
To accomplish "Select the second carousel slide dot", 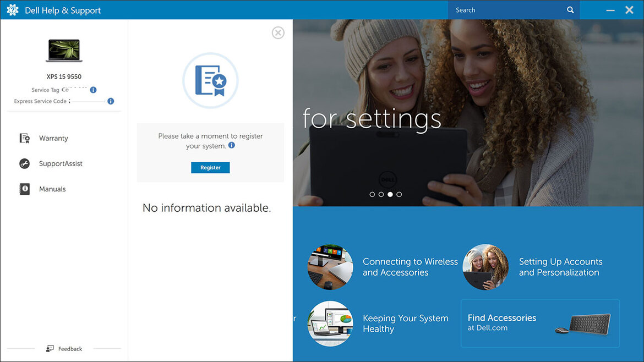I will pyautogui.click(x=381, y=195).
